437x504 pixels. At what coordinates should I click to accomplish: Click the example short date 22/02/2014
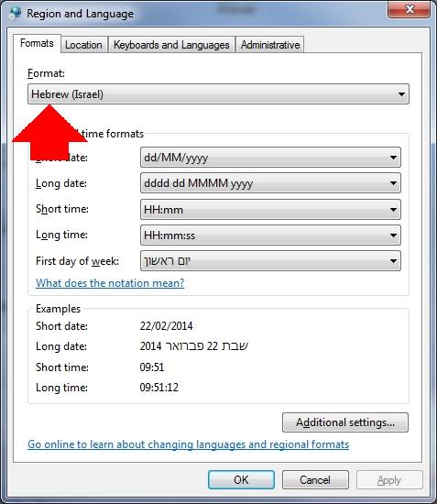coord(166,326)
